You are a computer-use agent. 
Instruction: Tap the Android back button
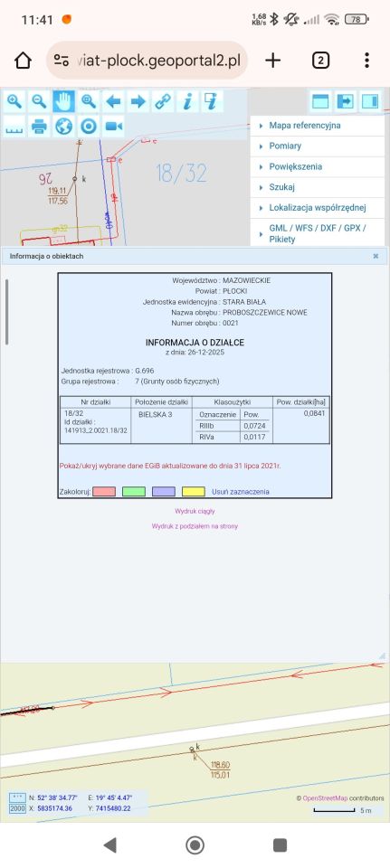tap(110, 844)
